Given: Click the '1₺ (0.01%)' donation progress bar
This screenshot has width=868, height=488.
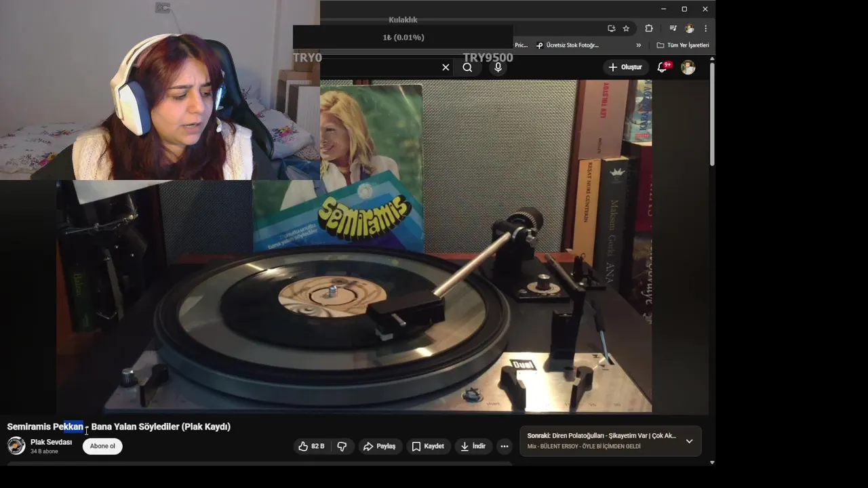Looking at the screenshot, I should pos(403,37).
